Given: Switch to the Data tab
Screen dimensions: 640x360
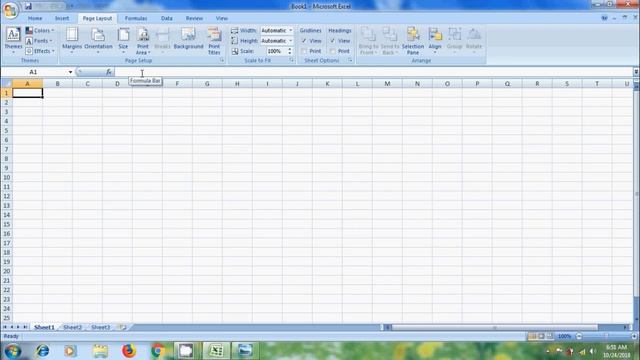Looking at the screenshot, I should point(167,18).
